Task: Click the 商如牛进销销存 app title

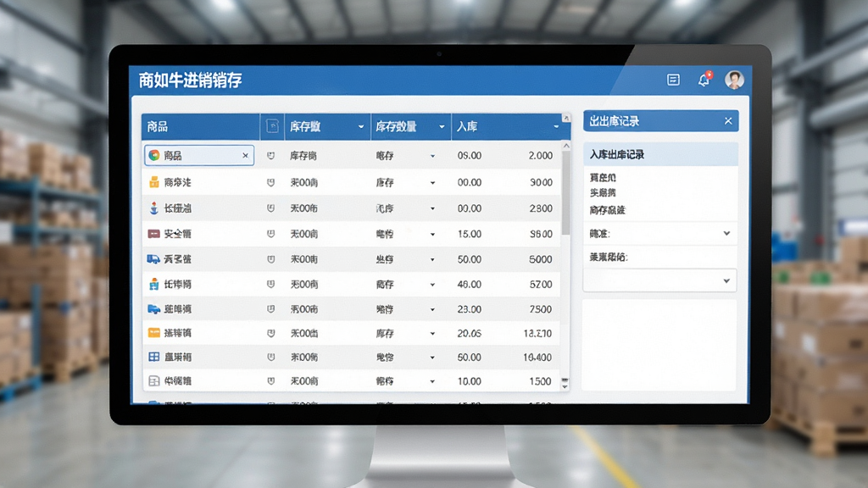Action: [191, 80]
